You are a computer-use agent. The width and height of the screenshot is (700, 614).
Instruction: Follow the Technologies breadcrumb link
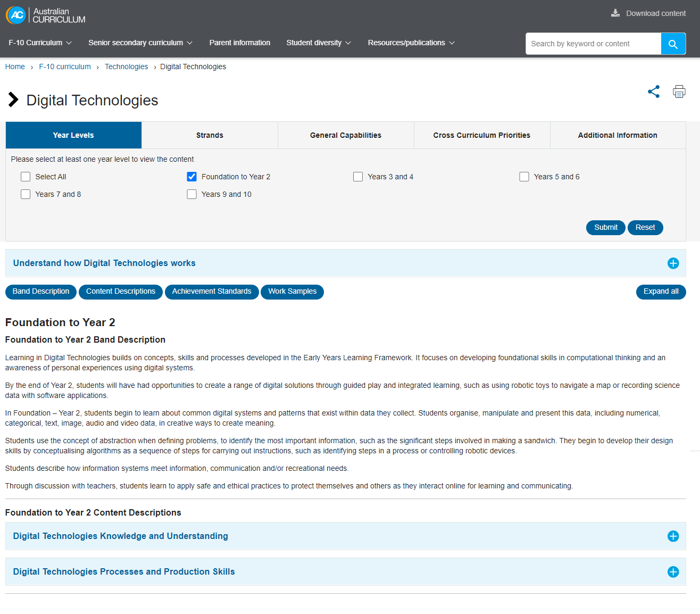(126, 67)
